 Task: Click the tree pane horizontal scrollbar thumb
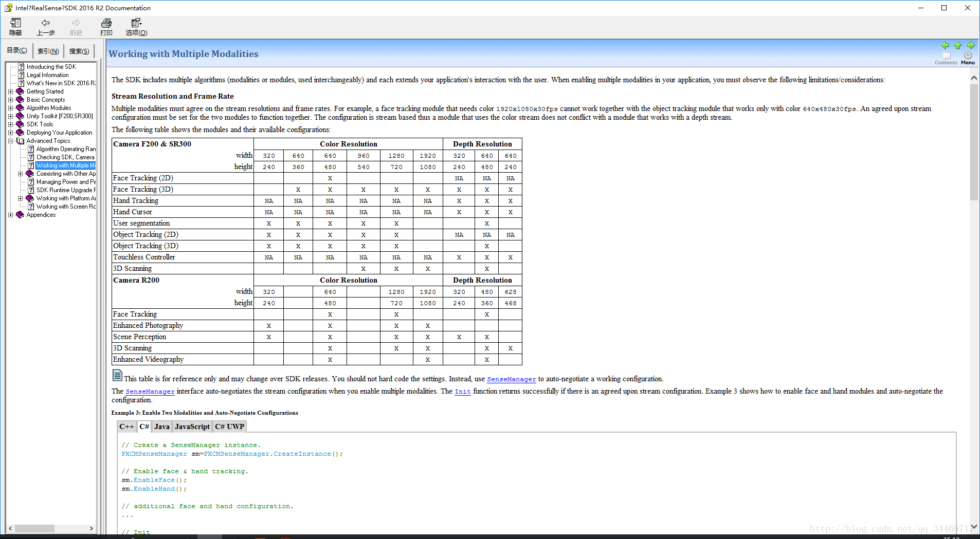34,528
